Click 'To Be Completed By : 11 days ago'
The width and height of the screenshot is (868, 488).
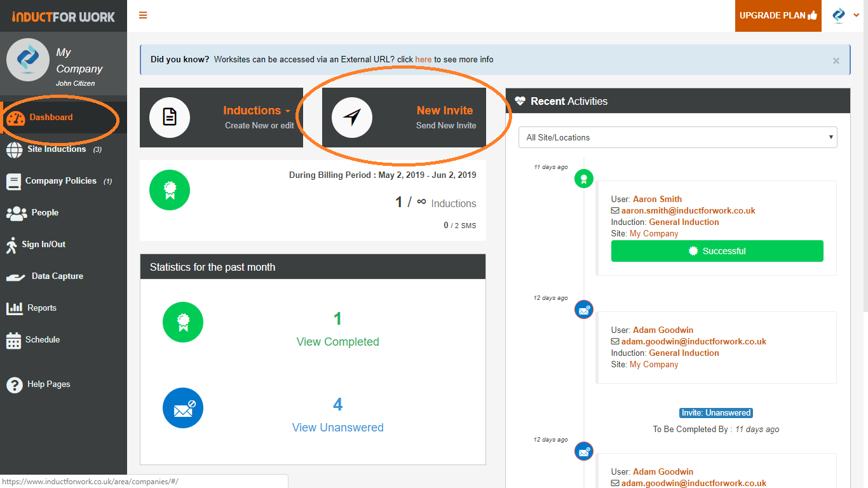(x=716, y=429)
